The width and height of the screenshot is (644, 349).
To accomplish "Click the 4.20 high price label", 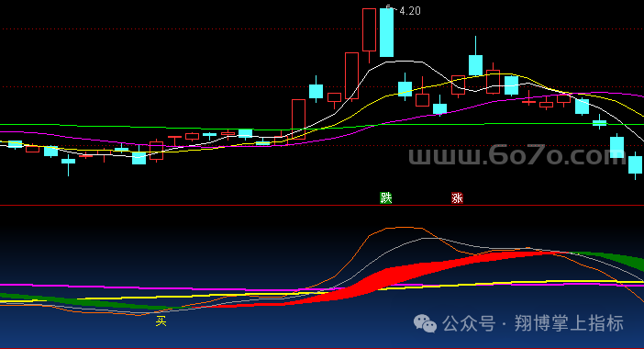I will coord(409,11).
